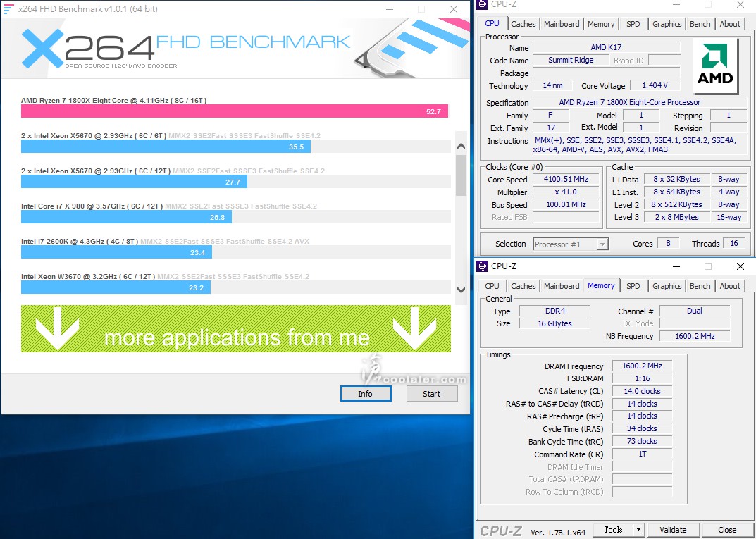The width and height of the screenshot is (756, 539).
Task: Click the Cycle Time '34 clocks' value
Action: [x=642, y=428]
